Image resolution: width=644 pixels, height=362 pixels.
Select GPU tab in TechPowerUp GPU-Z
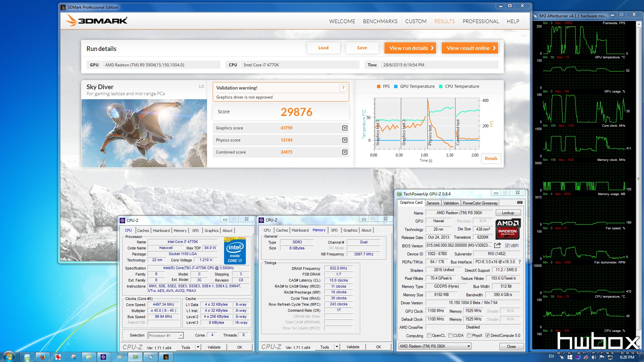pyautogui.click(x=411, y=203)
